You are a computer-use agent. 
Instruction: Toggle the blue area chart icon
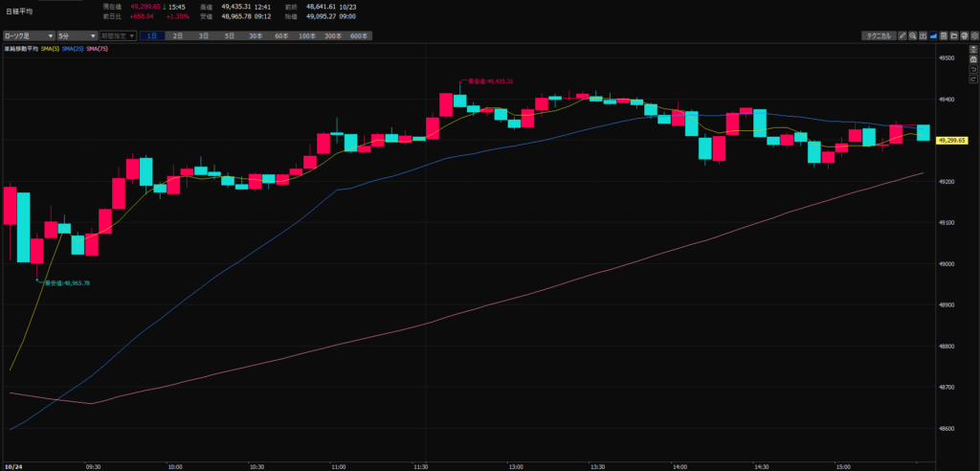point(933,35)
